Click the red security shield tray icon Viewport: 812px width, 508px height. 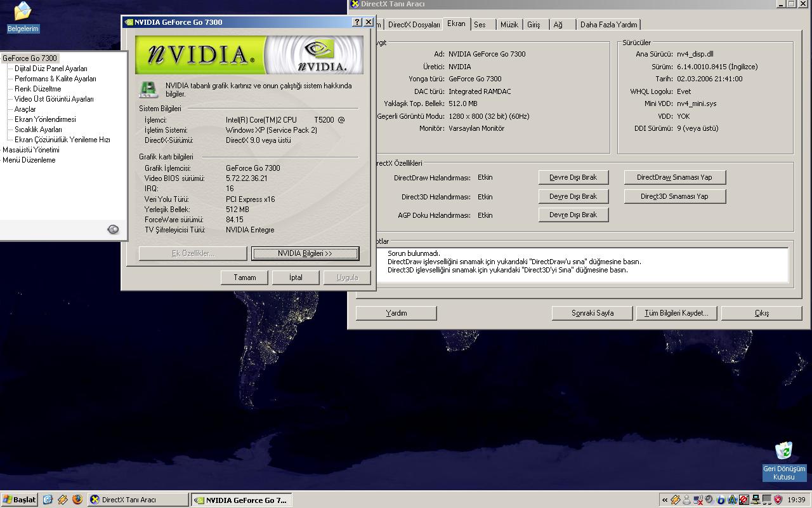pyautogui.click(x=778, y=500)
